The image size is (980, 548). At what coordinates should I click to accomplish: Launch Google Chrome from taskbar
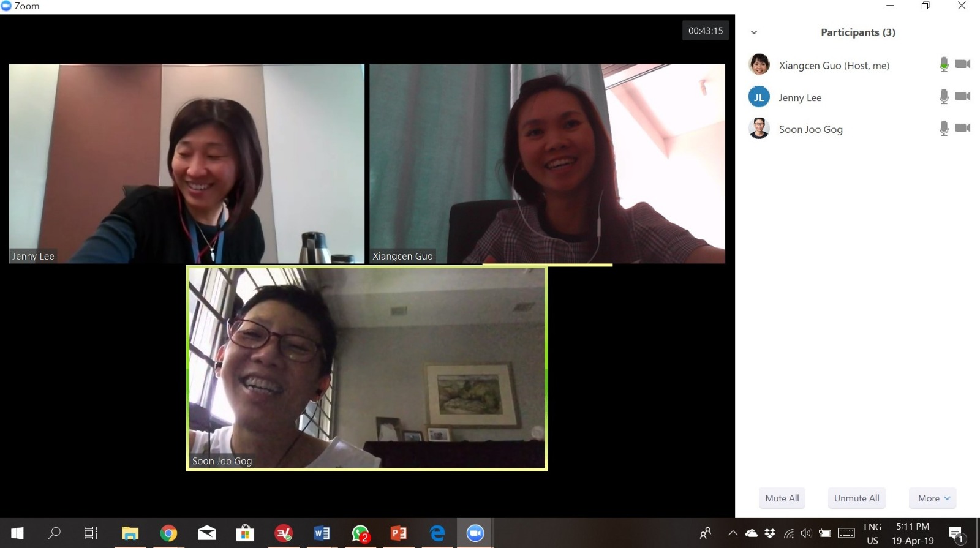tap(168, 533)
